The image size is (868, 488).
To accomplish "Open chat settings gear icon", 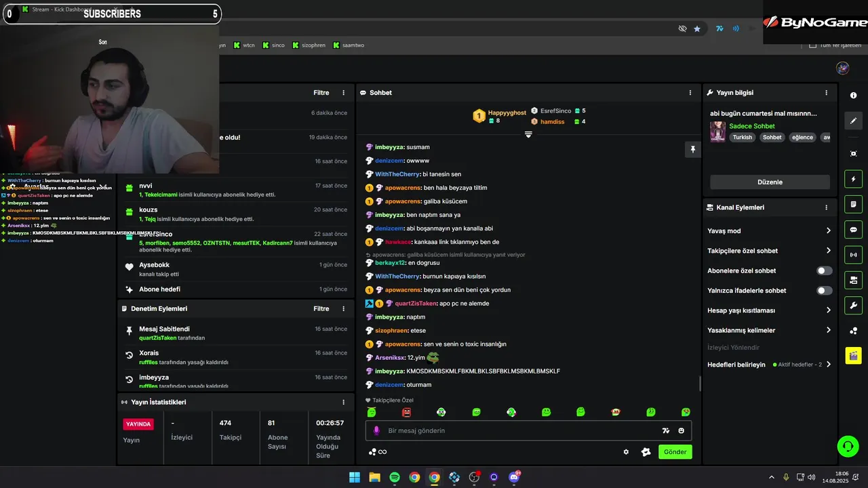I will pyautogui.click(x=626, y=452).
